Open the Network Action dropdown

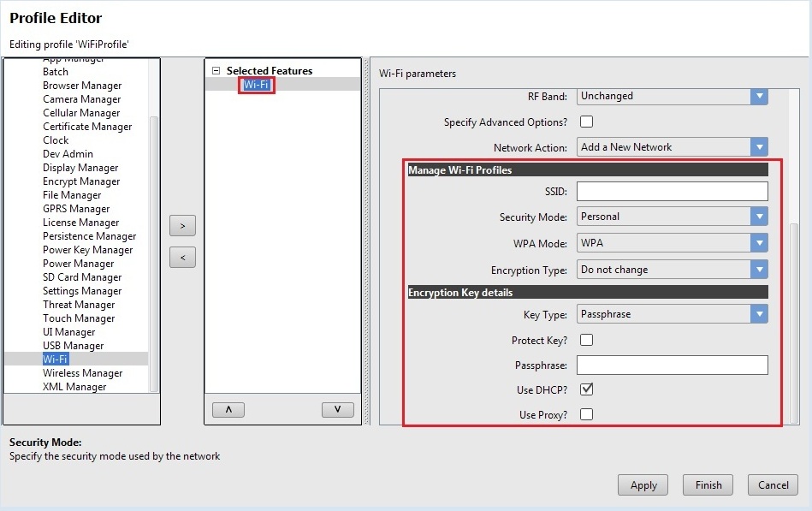click(758, 147)
